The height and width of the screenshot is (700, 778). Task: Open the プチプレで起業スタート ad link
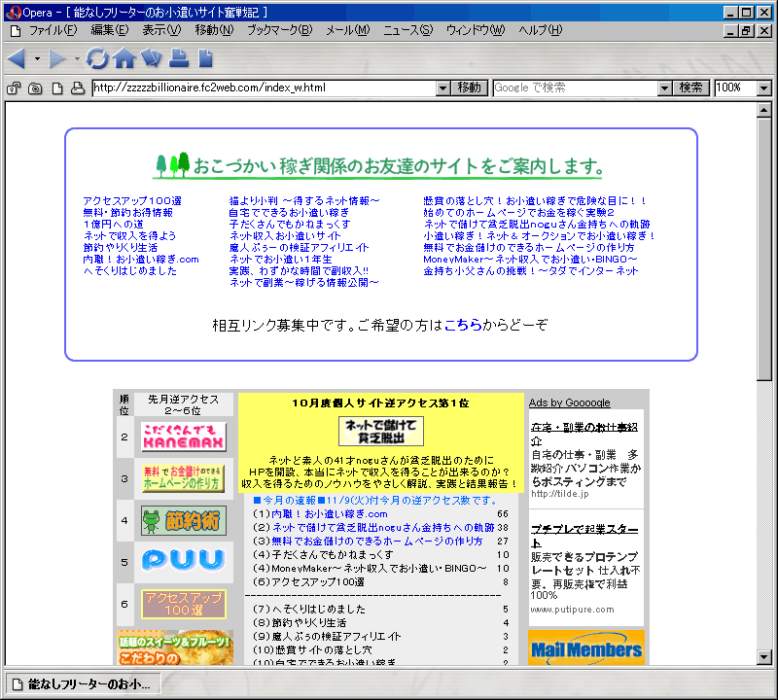coord(584,536)
